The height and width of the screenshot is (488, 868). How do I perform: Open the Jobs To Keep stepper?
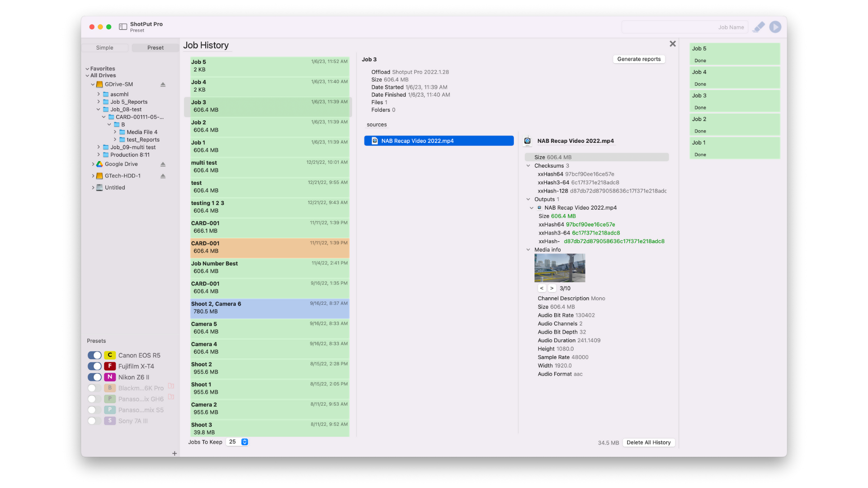coord(245,442)
